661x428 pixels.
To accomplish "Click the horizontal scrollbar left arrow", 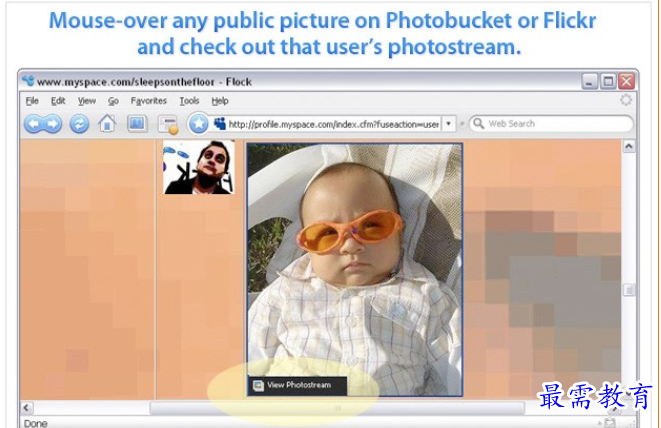I will pyautogui.click(x=27, y=408).
